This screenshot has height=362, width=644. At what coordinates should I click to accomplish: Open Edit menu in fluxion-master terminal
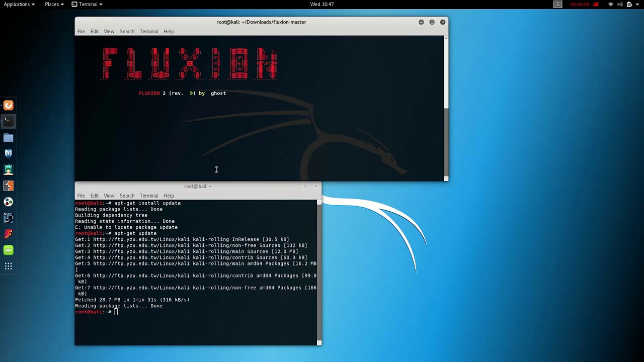click(95, 31)
